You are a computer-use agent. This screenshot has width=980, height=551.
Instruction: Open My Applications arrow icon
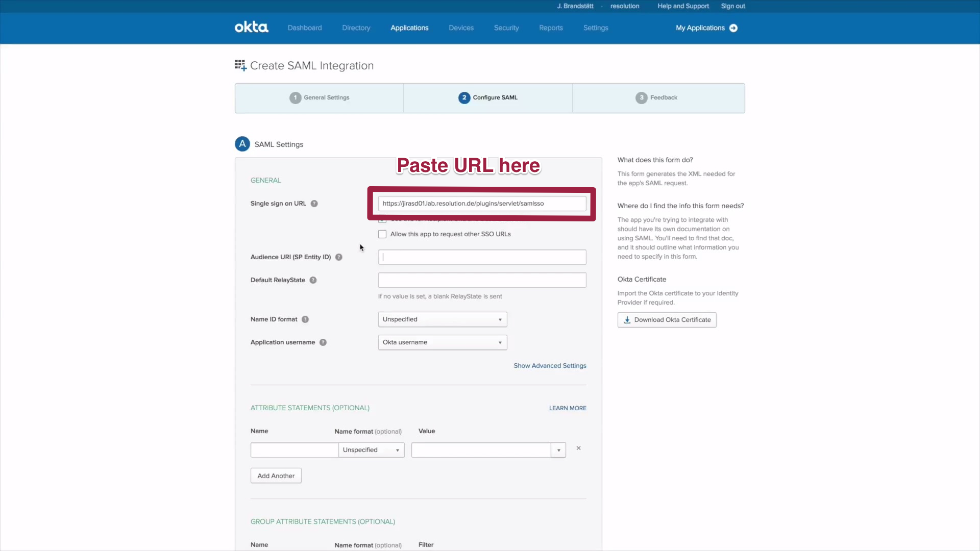coord(733,28)
